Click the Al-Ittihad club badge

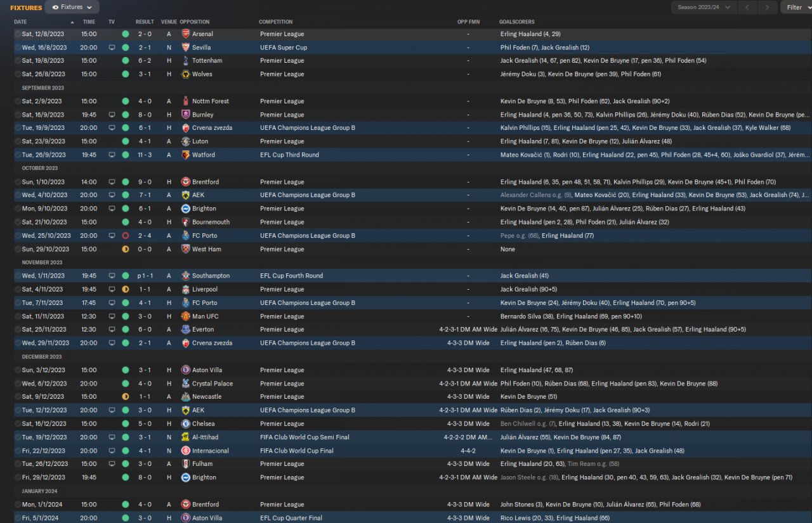(x=185, y=437)
